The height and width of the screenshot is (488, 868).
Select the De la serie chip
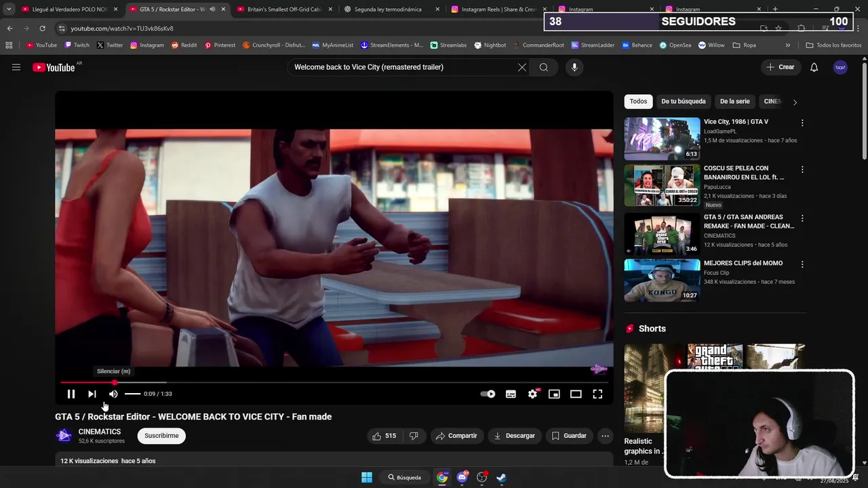(734, 102)
